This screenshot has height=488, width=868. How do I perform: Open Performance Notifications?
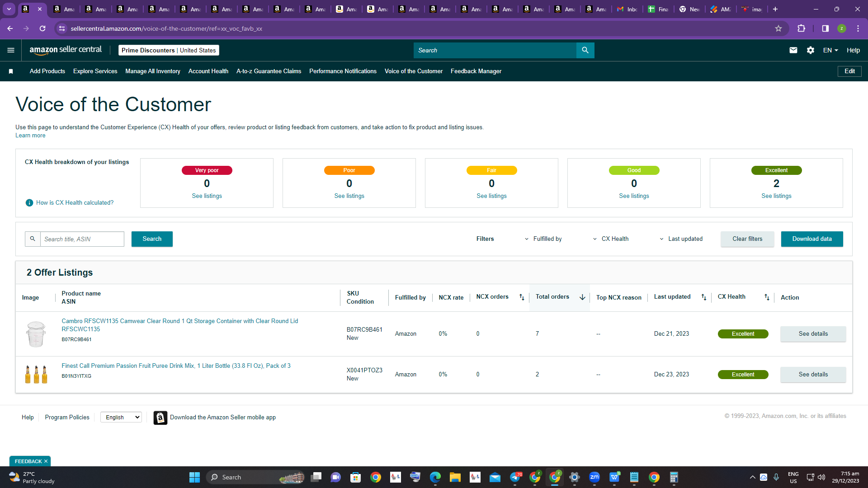(x=343, y=71)
